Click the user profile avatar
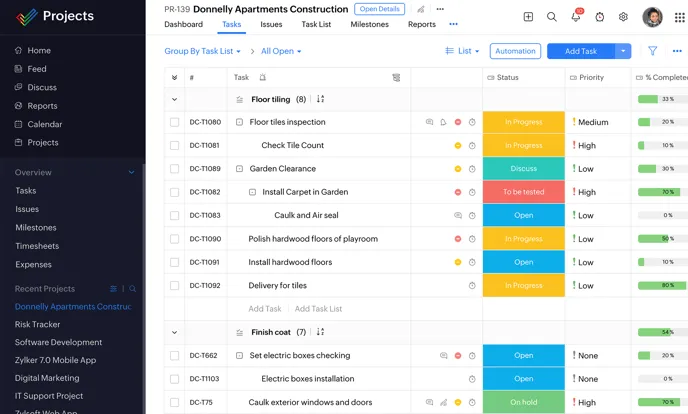688x414 pixels. coord(652,17)
